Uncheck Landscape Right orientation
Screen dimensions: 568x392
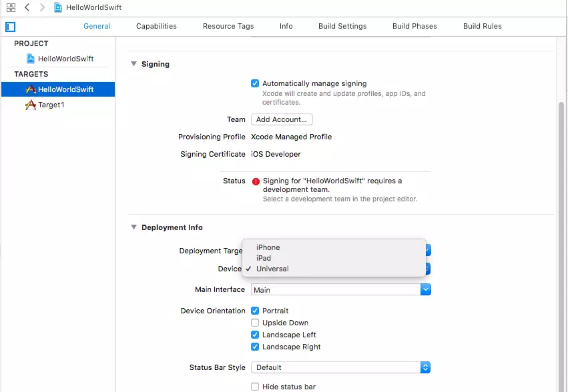click(x=255, y=347)
